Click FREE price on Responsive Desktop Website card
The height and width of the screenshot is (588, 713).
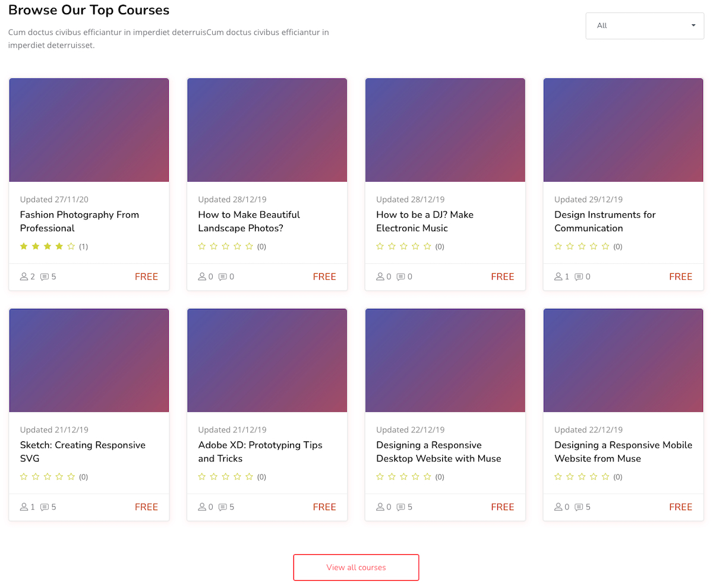point(502,507)
